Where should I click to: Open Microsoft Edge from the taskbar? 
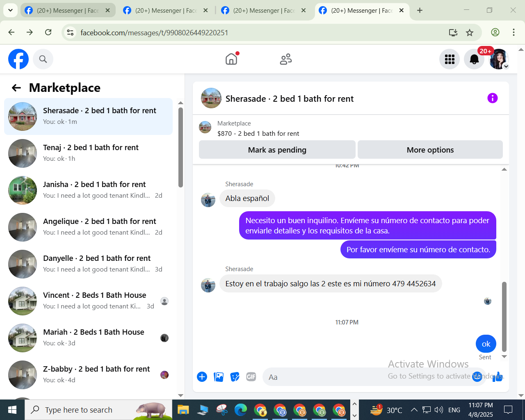(x=241, y=410)
